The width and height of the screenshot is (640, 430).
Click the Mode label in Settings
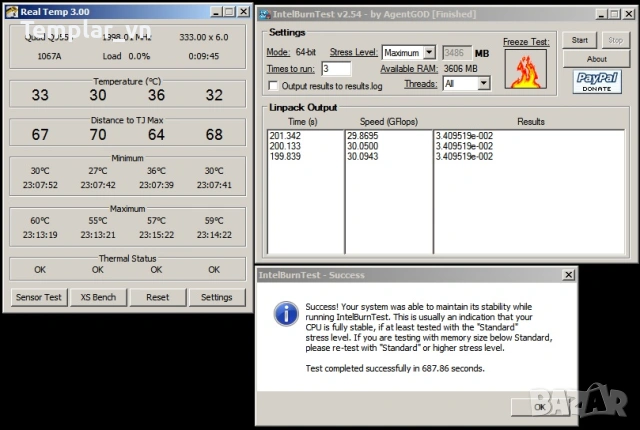click(278, 52)
